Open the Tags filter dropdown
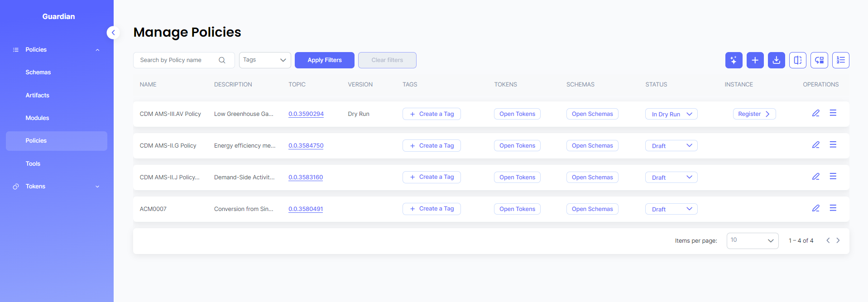 click(264, 60)
